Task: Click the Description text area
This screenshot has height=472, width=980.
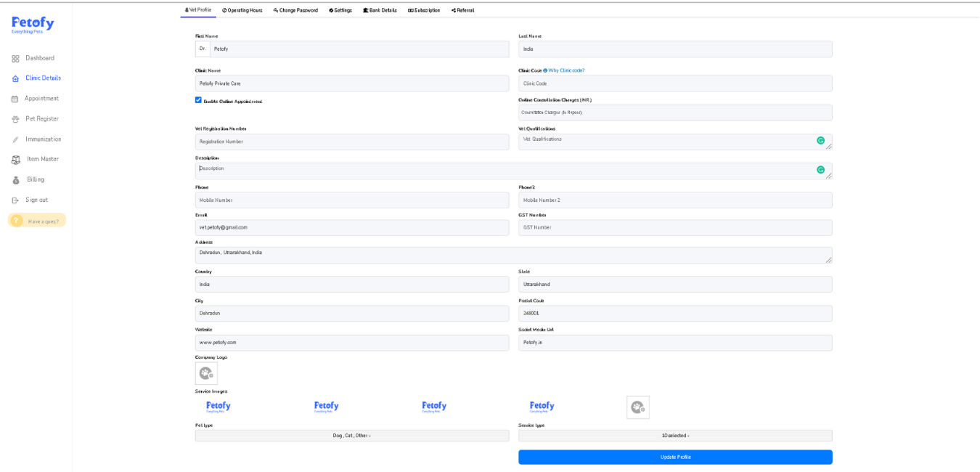Action: coord(514,171)
